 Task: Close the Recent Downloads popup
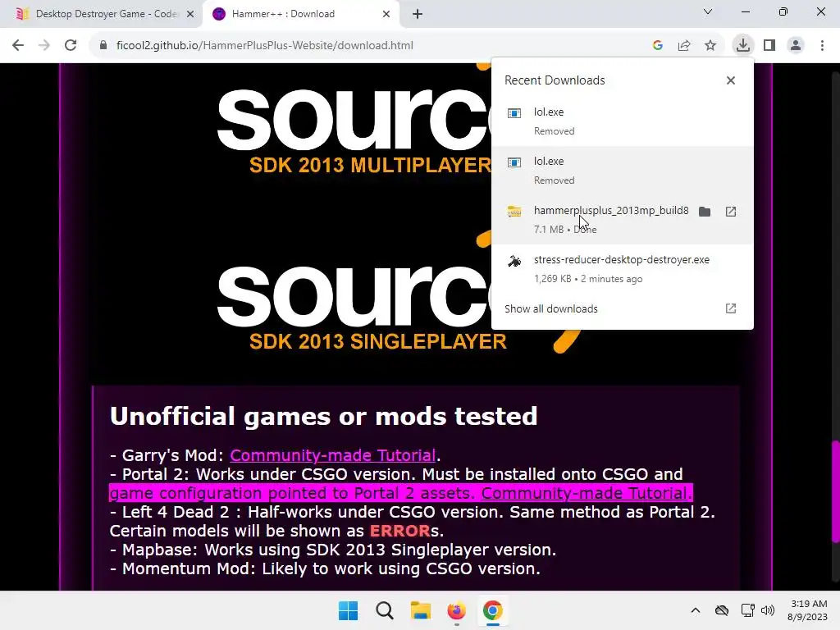(731, 80)
